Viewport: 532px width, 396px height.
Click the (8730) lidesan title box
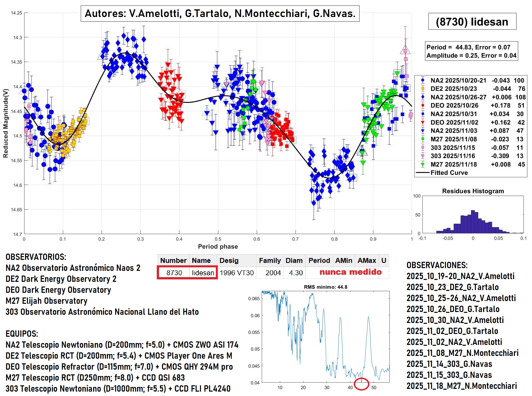point(472,21)
